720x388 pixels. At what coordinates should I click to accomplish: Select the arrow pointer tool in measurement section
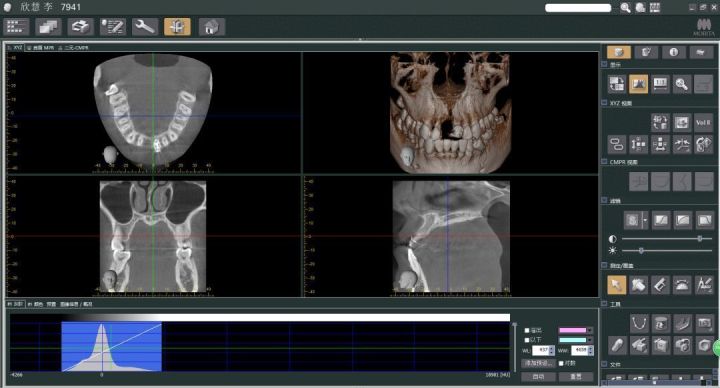pos(616,285)
